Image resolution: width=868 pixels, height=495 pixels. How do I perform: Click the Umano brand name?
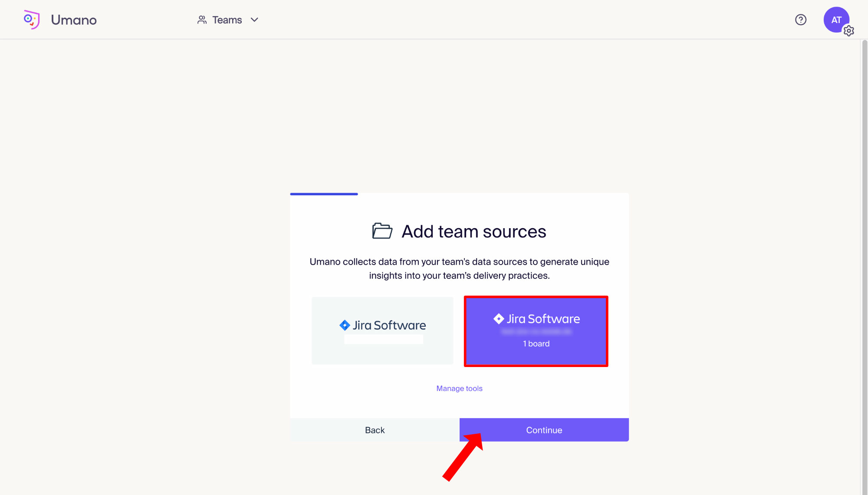(x=74, y=20)
